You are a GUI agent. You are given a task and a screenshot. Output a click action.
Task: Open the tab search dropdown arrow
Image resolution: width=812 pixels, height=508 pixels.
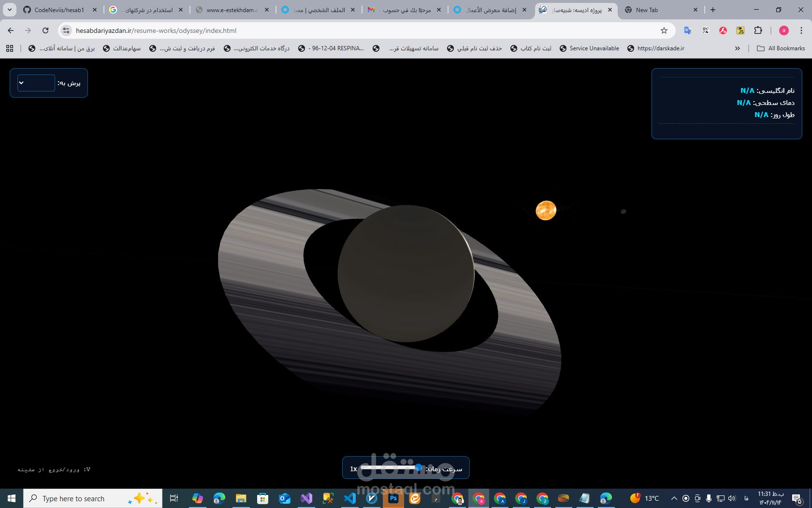(10, 10)
